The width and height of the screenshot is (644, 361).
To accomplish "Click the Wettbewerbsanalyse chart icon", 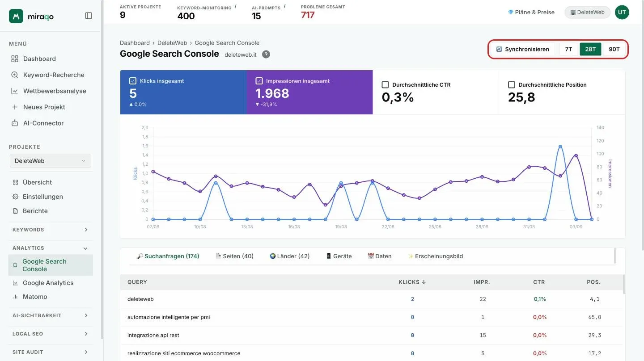I will point(15,91).
